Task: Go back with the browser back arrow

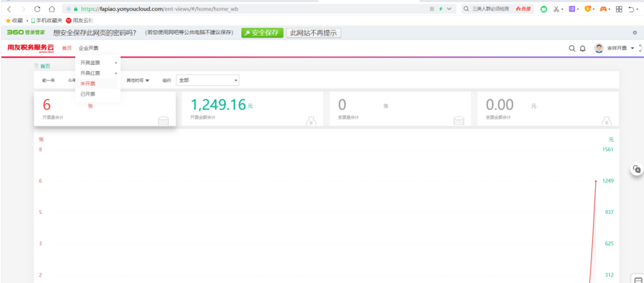Action: (9, 8)
